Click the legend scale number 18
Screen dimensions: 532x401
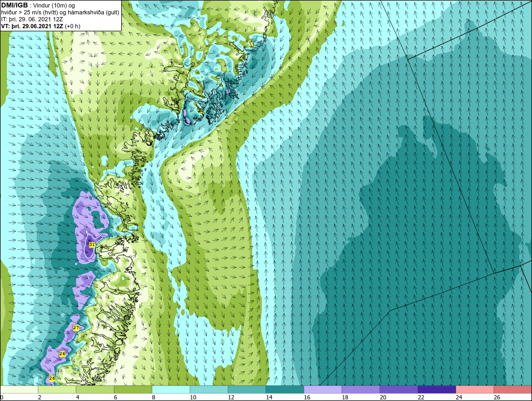[345, 397]
